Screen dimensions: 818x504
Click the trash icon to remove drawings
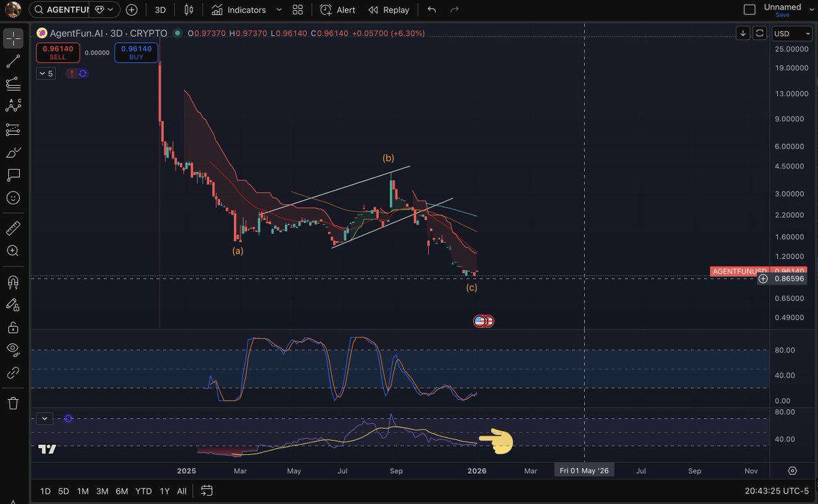[13, 403]
